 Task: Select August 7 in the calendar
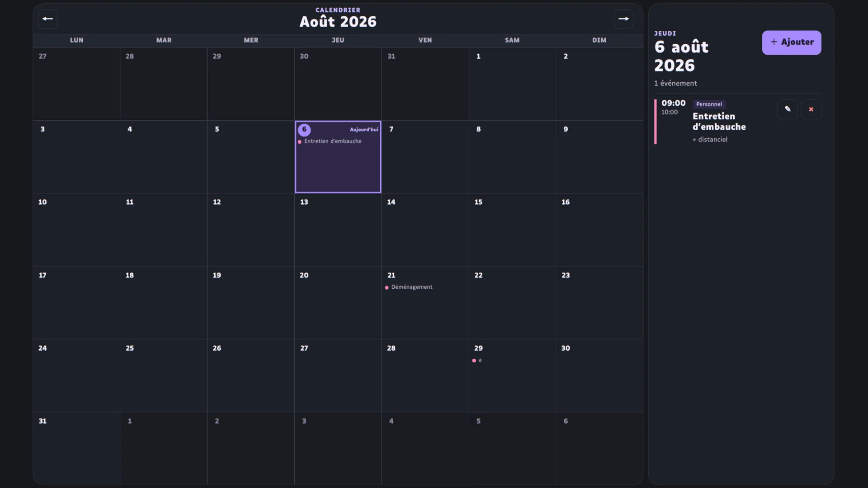click(425, 157)
